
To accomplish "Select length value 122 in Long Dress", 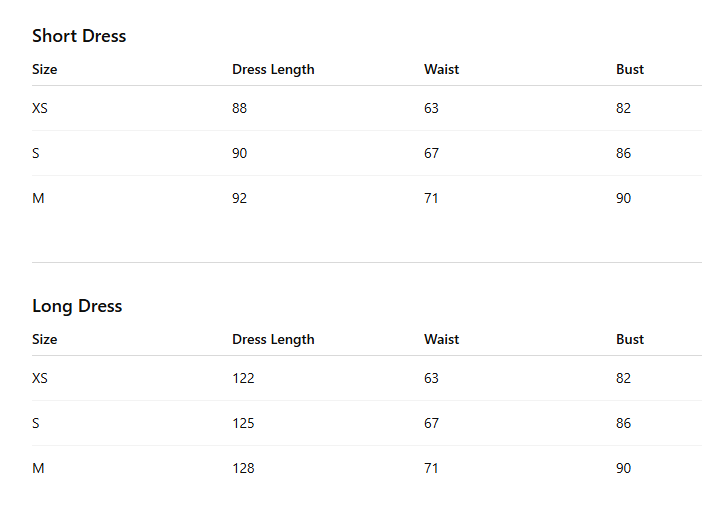I will point(243,378).
